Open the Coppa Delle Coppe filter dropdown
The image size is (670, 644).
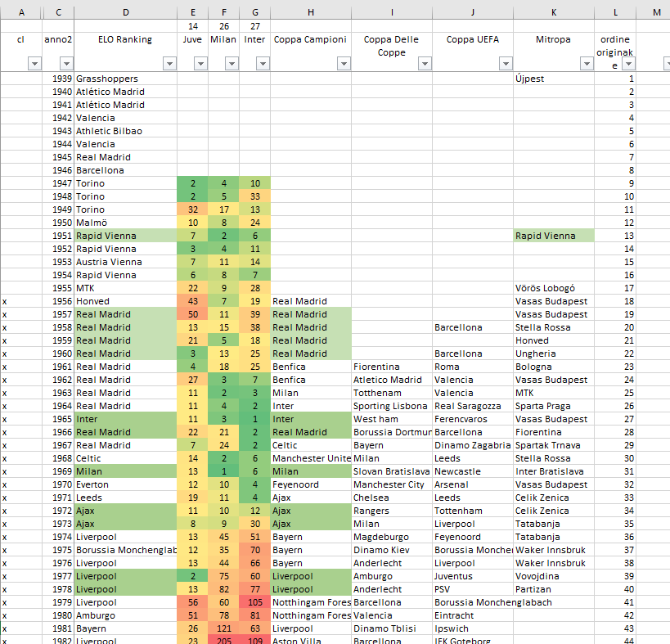pyautogui.click(x=425, y=64)
